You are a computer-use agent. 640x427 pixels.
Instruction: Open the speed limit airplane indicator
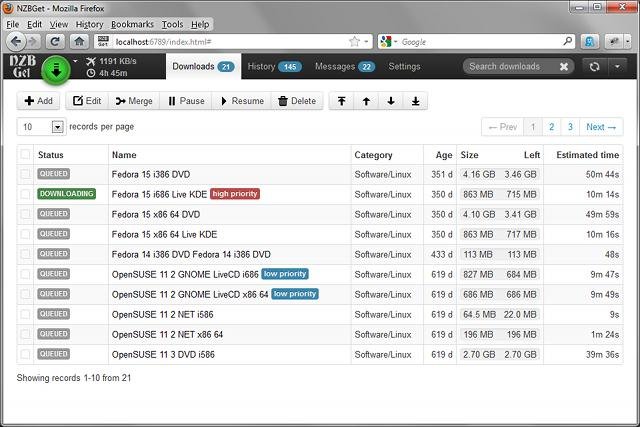[x=91, y=61]
